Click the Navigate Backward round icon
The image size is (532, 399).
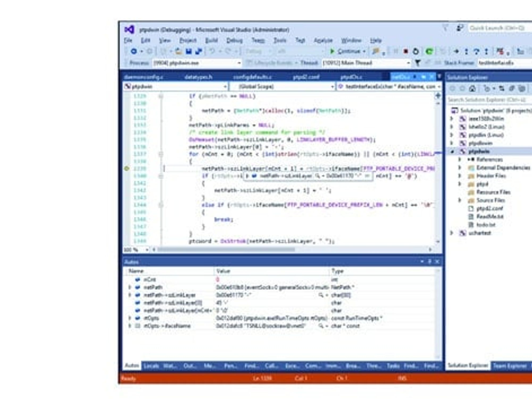[x=134, y=51]
